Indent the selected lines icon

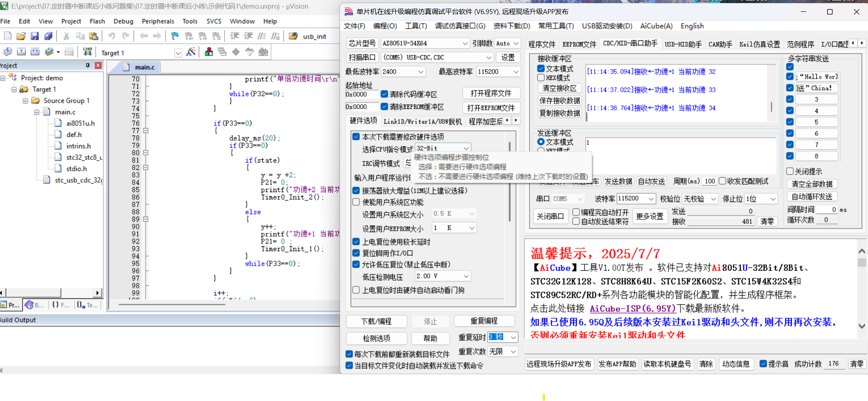[x=234, y=36]
